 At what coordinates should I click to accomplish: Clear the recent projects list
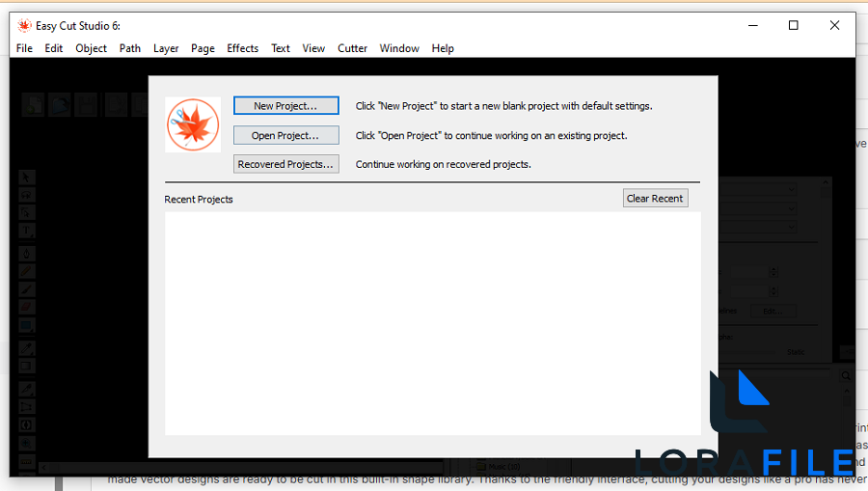(656, 198)
